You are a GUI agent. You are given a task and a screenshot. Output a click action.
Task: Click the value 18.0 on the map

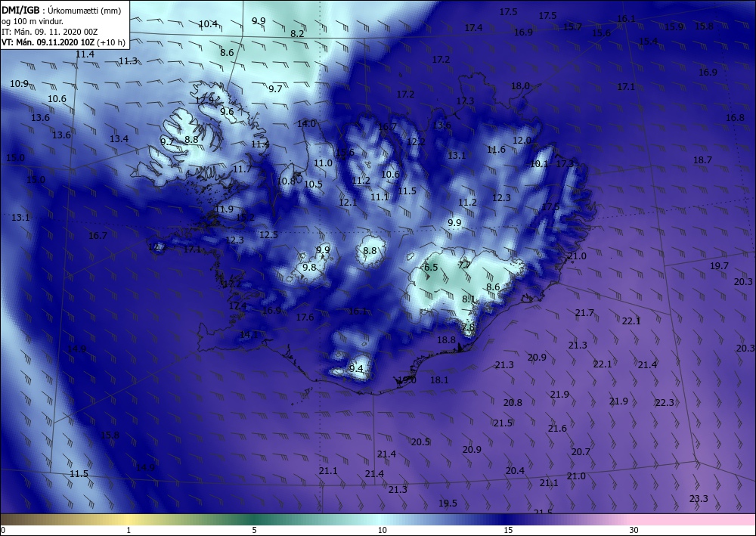(x=520, y=85)
